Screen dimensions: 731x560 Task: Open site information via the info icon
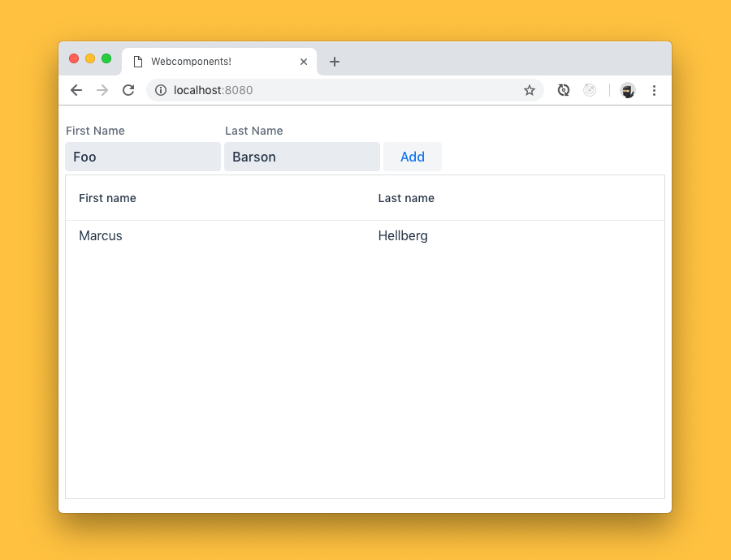160,90
